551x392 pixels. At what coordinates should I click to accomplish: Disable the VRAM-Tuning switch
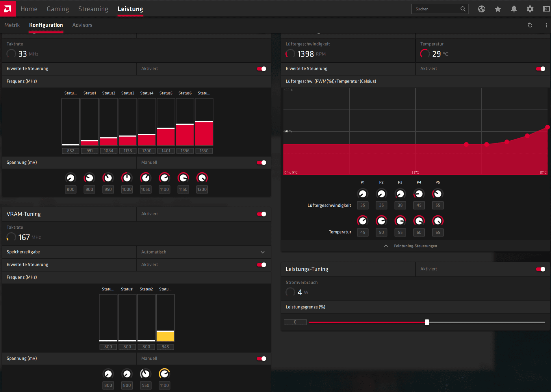click(x=261, y=214)
